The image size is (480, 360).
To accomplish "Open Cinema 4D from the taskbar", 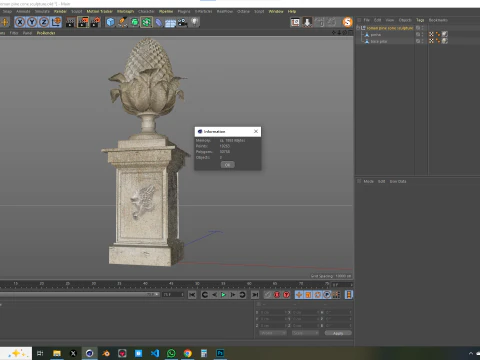I will pos(89,353).
